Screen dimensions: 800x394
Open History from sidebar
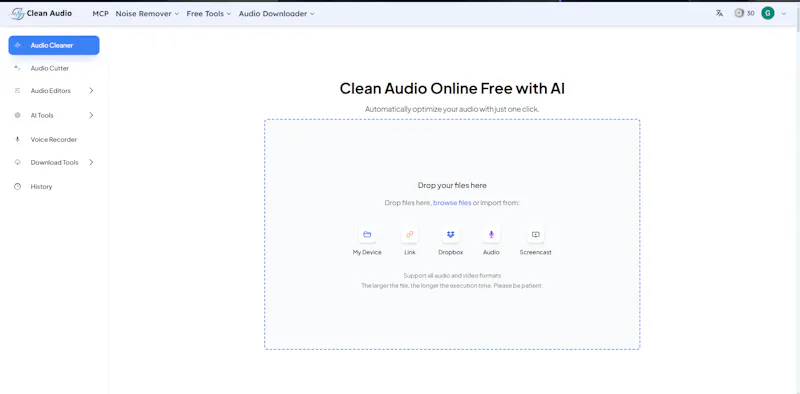tap(41, 187)
